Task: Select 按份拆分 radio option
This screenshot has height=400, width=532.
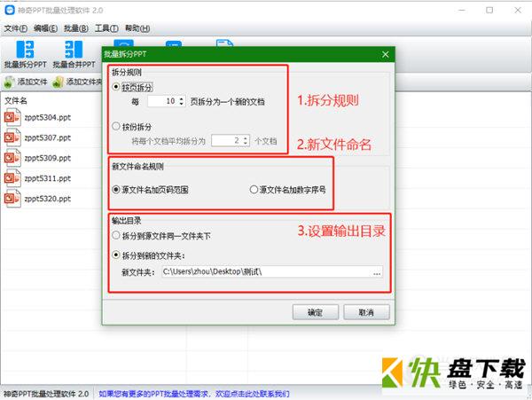Action: tap(116, 127)
